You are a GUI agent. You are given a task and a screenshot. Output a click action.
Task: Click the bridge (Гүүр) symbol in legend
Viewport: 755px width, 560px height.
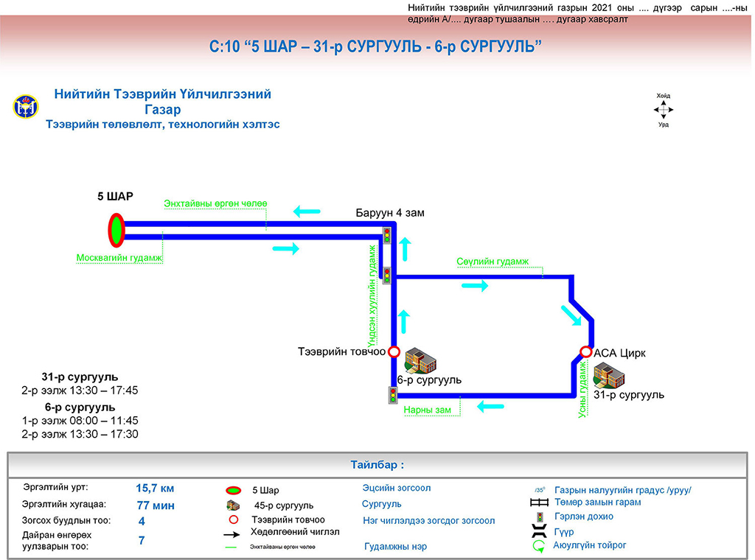539,531
